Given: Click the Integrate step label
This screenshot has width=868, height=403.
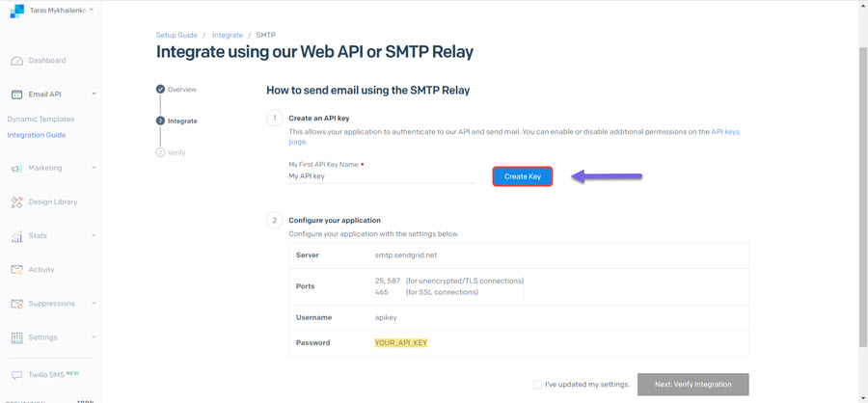Looking at the screenshot, I should pos(182,121).
